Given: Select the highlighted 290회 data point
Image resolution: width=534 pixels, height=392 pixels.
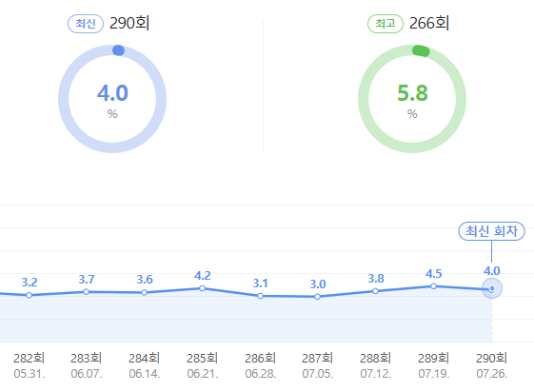Looking at the screenshot, I should pyautogui.click(x=492, y=288).
